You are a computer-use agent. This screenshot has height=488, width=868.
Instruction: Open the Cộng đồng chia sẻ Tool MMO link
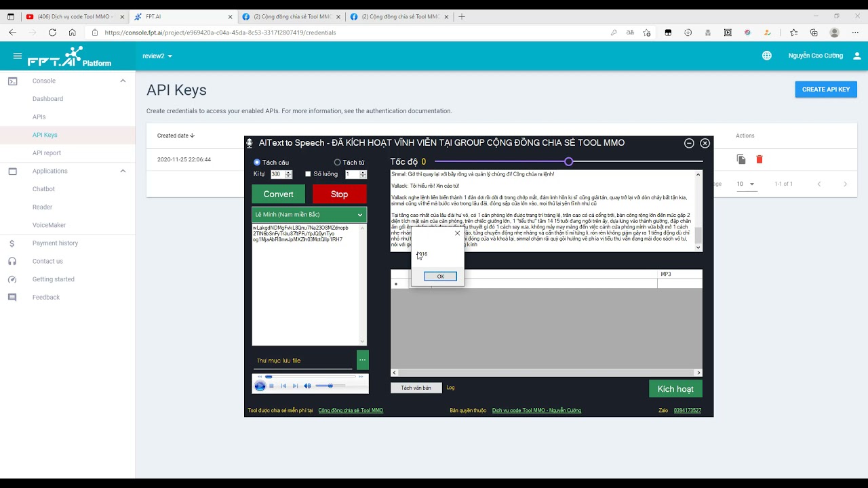coord(351,410)
